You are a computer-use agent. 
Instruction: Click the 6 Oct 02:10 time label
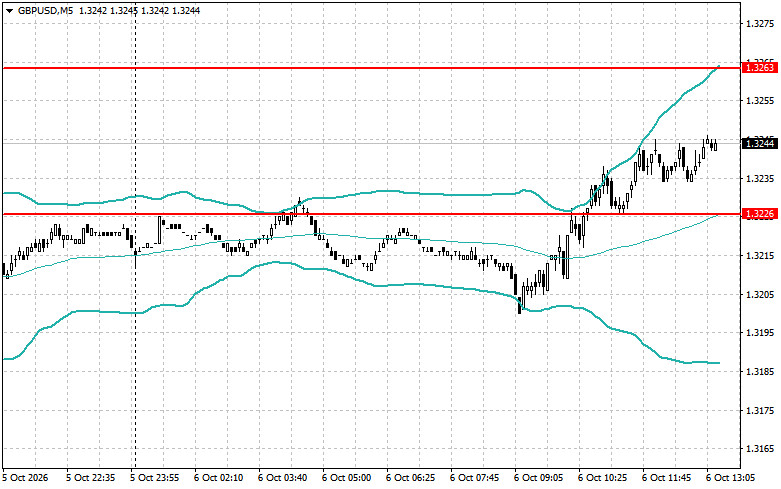tap(219, 478)
